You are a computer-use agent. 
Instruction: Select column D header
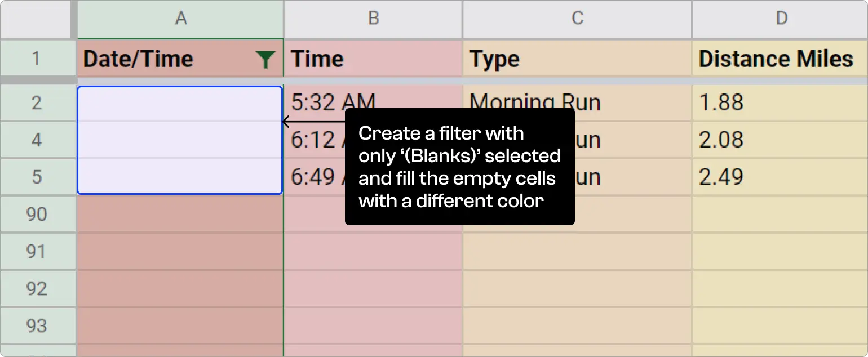pos(781,18)
